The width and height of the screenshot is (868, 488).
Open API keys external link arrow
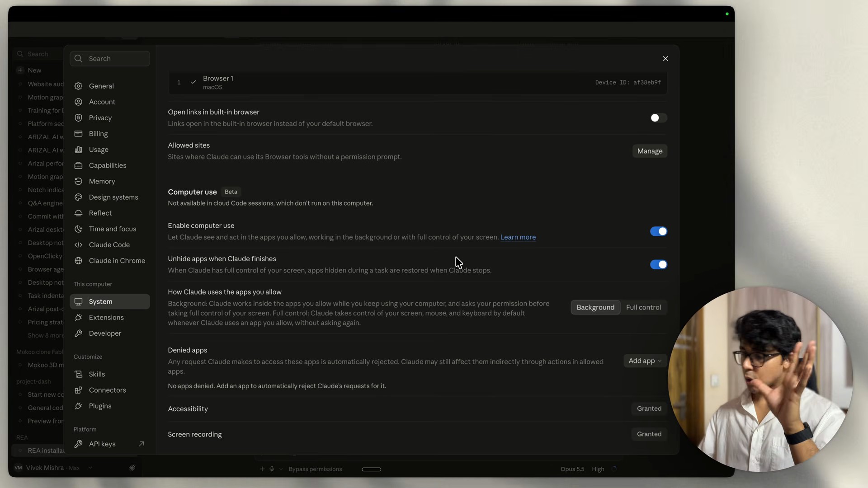[x=142, y=444]
